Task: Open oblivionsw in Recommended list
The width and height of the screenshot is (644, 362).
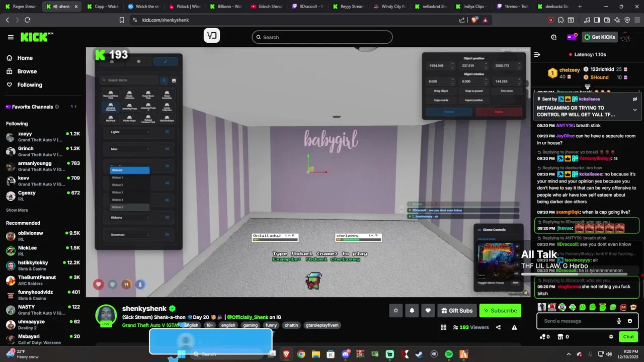Action: coord(43,236)
